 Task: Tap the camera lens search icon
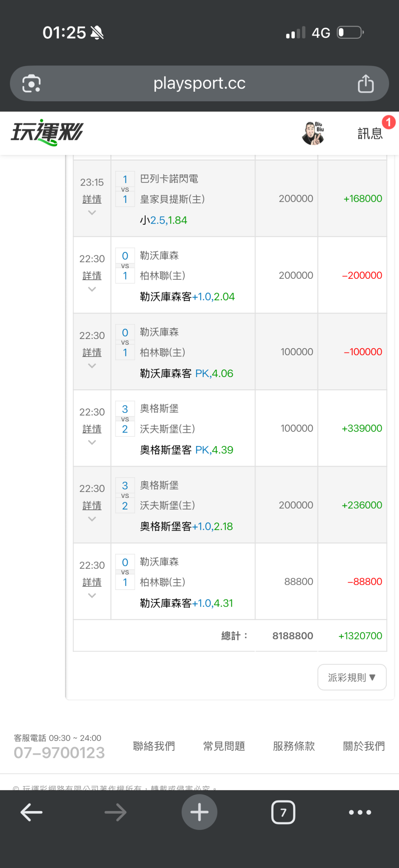[x=31, y=84]
